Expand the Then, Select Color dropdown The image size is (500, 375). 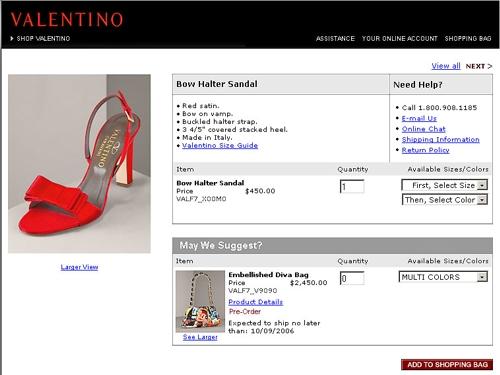[445, 200]
